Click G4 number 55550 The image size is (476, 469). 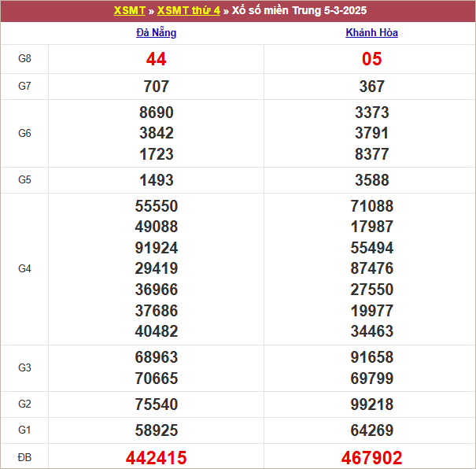157,206
